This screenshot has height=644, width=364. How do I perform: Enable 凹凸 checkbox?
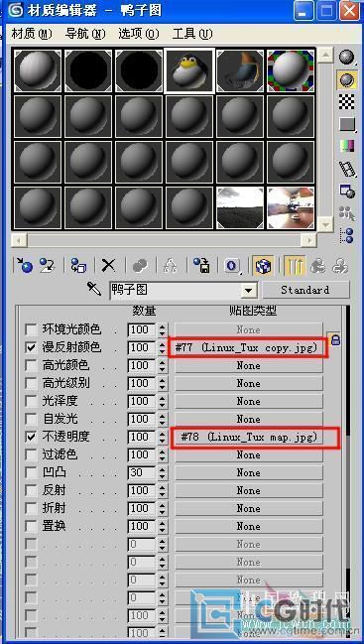click(x=31, y=472)
